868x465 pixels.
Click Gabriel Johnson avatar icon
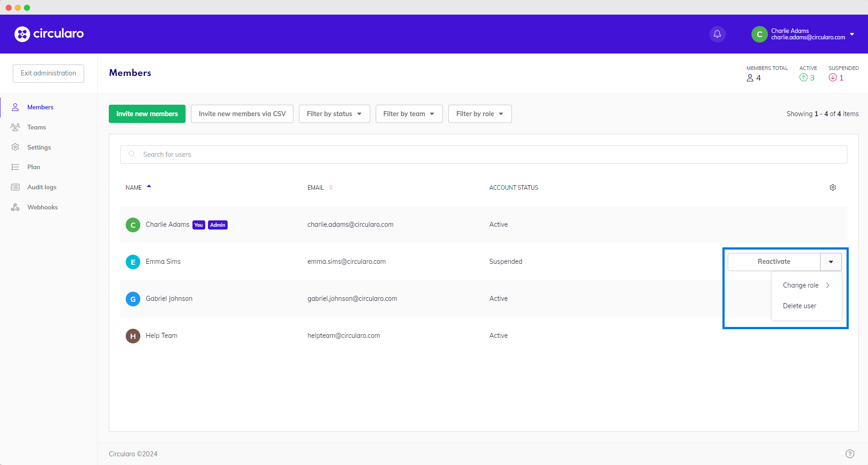[x=133, y=299]
